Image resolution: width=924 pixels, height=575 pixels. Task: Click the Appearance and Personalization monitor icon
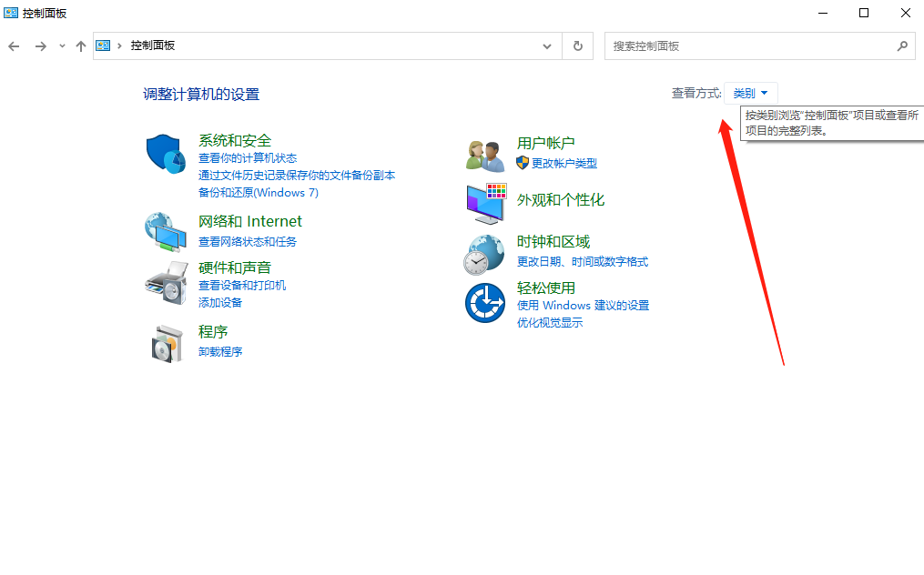[484, 204]
